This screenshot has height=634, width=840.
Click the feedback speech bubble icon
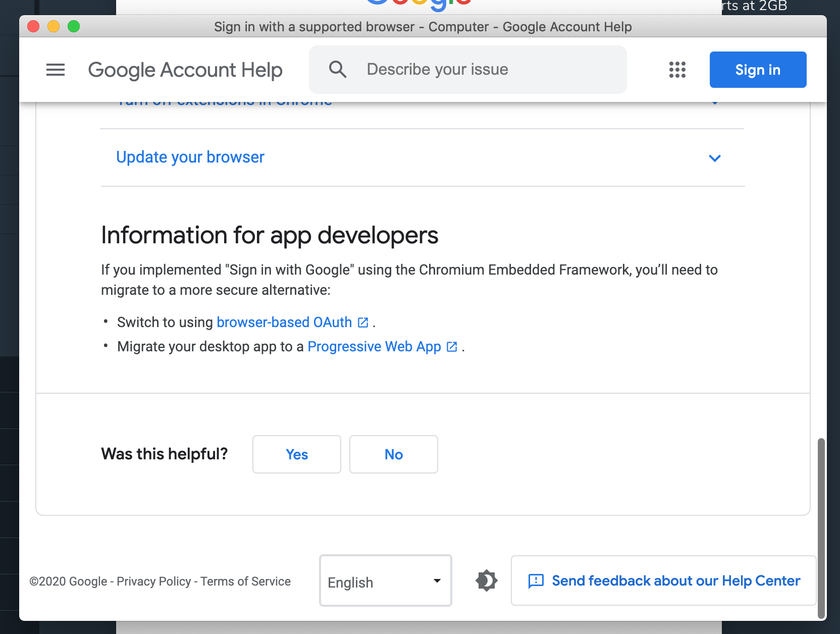tap(536, 581)
